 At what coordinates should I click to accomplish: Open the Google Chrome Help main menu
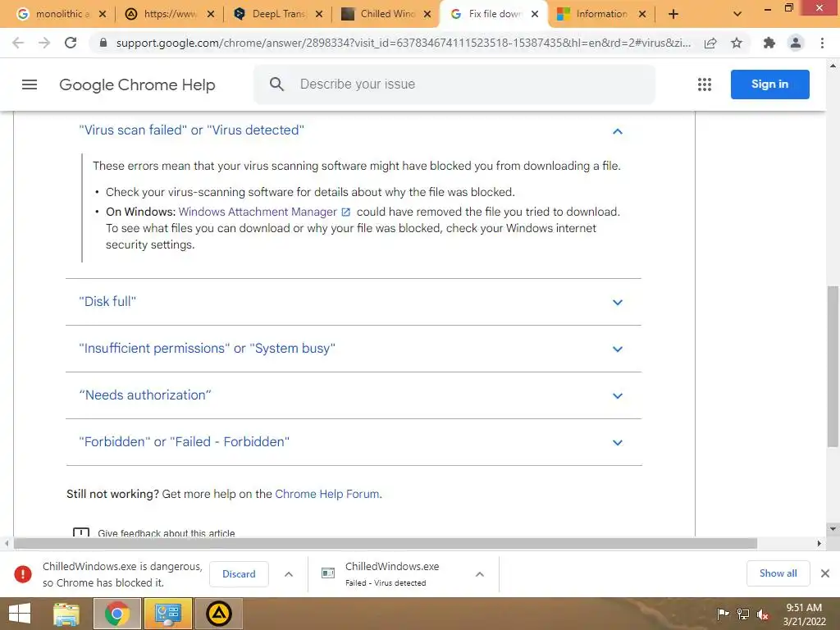(30, 84)
